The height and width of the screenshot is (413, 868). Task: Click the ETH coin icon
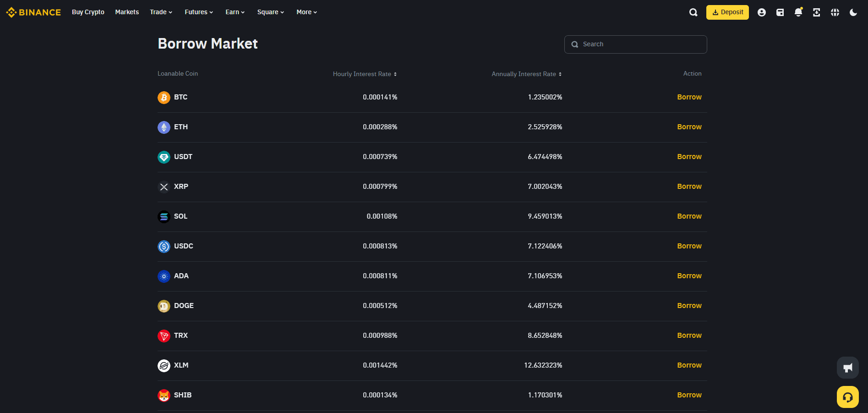tap(164, 127)
